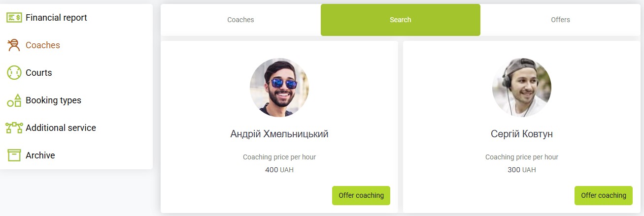Open the Financial report menu item
The height and width of the screenshot is (216, 644).
coord(56,18)
